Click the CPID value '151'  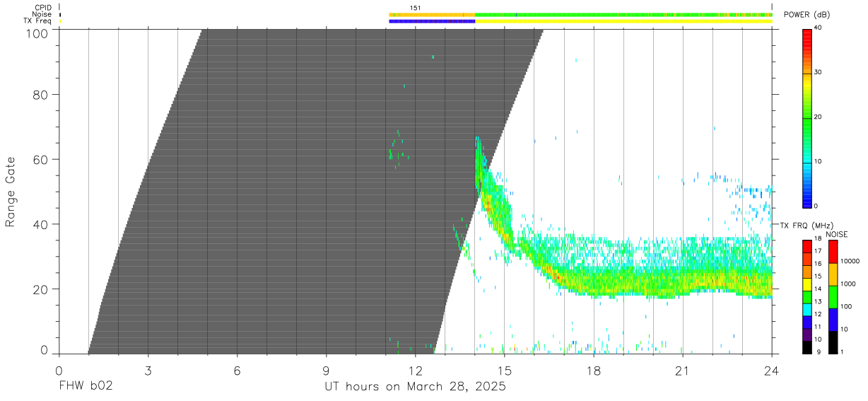coord(416,8)
